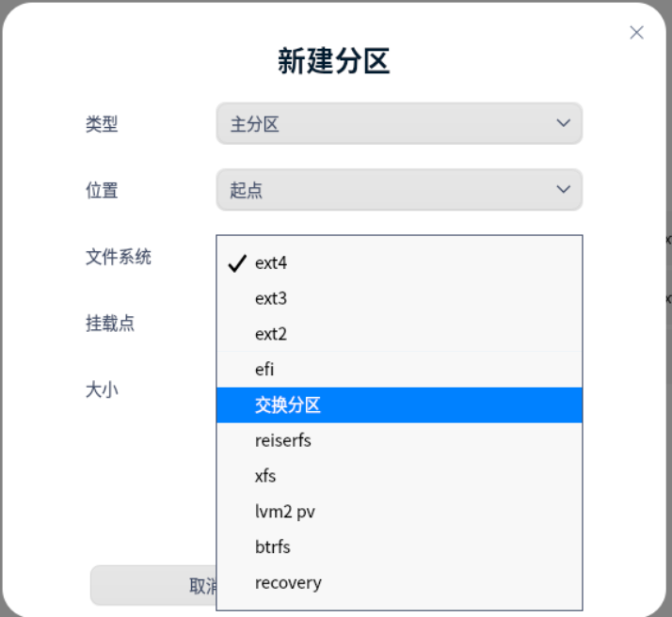Select ext4 in the file system list

271,263
